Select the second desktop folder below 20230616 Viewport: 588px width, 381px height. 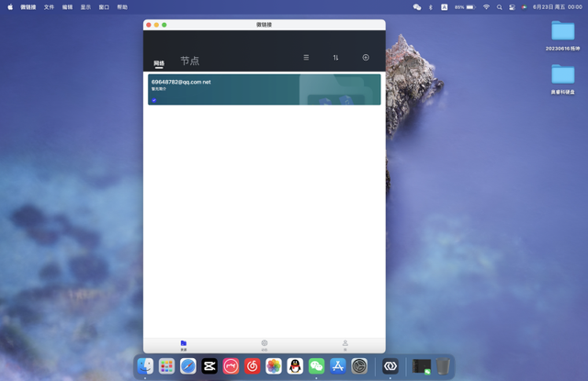(562, 79)
